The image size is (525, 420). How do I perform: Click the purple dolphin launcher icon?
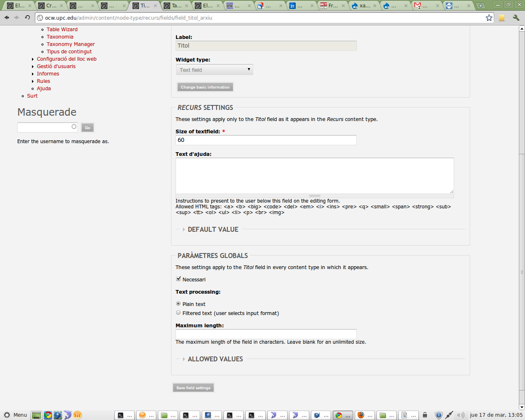[67, 415]
